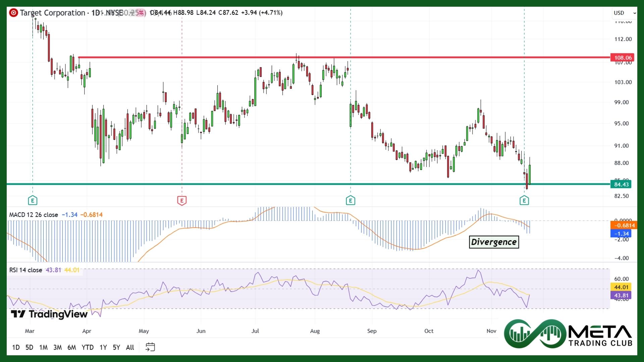The height and width of the screenshot is (362, 644).
Task: Expand the RSI 14 close indicator legend
Action: [26, 270]
